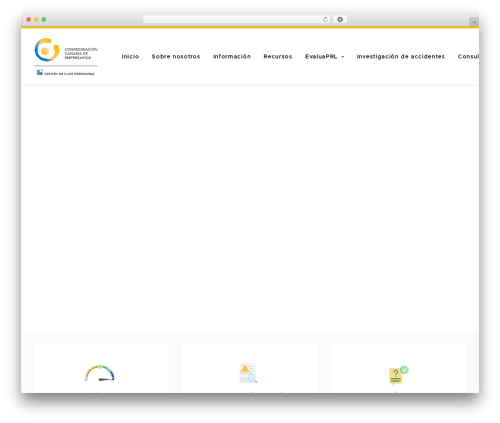Click the warning document magnifier icon

[248, 373]
